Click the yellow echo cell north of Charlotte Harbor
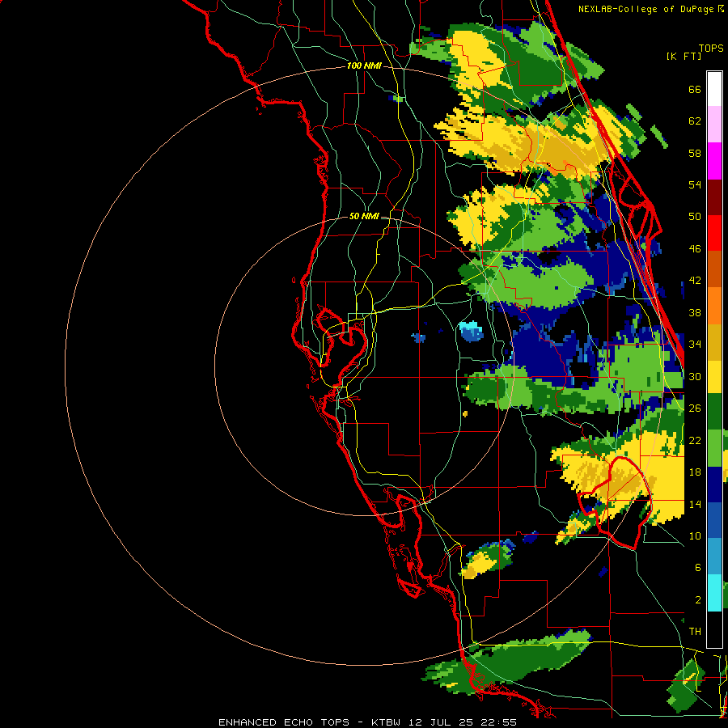728x728 pixels. [478, 565]
